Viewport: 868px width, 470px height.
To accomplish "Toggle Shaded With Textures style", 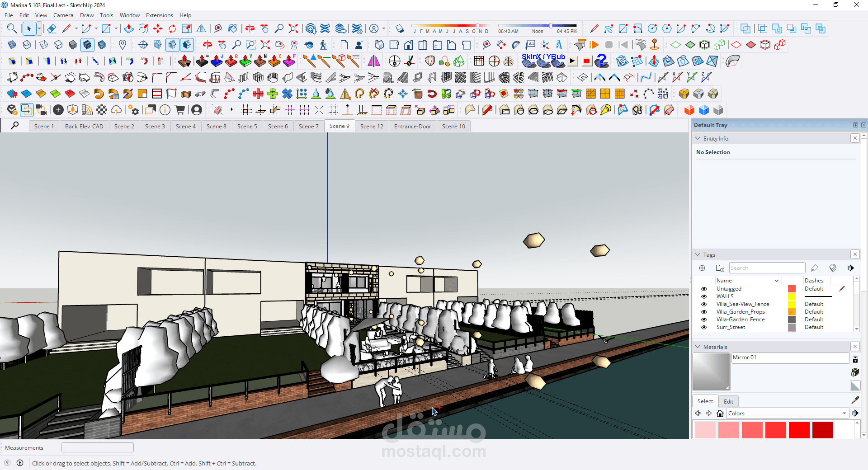I will pyautogui.click(x=87, y=45).
